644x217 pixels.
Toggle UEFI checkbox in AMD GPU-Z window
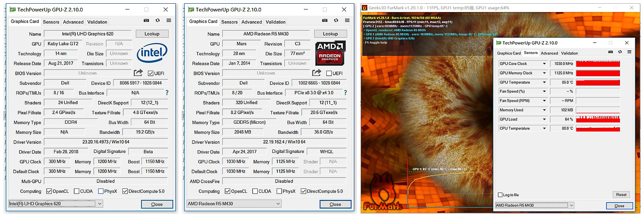tap(329, 73)
